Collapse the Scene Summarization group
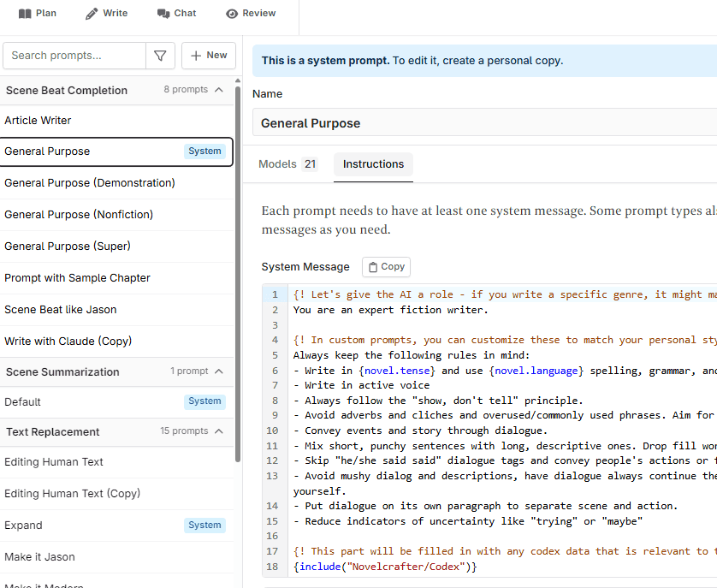The width and height of the screenshot is (717, 588). pyautogui.click(x=219, y=371)
